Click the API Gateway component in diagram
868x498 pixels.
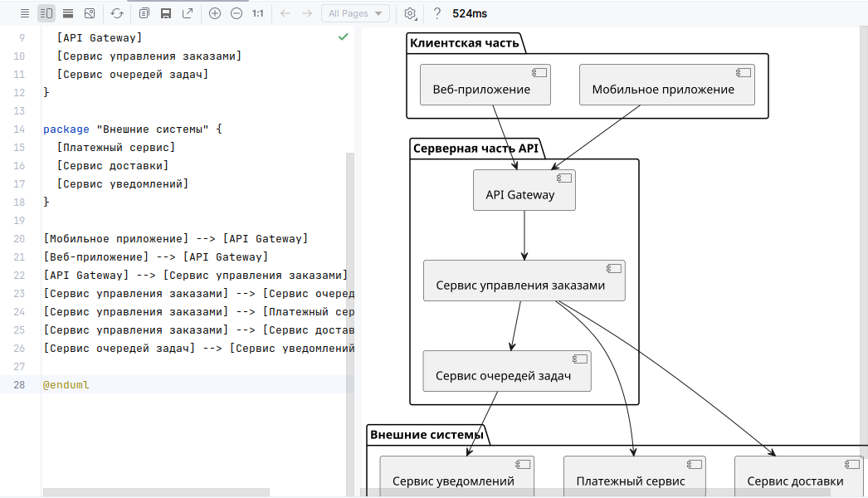pyautogui.click(x=524, y=191)
